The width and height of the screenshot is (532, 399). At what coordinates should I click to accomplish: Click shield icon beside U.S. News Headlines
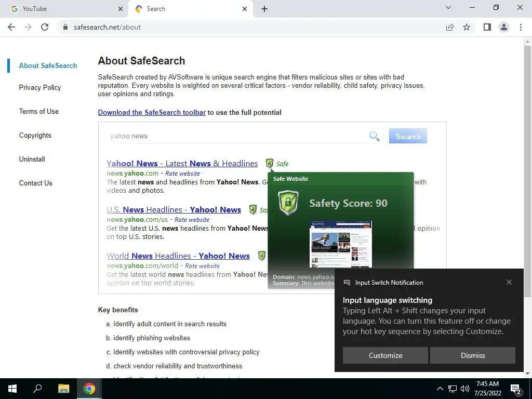pyautogui.click(x=253, y=209)
